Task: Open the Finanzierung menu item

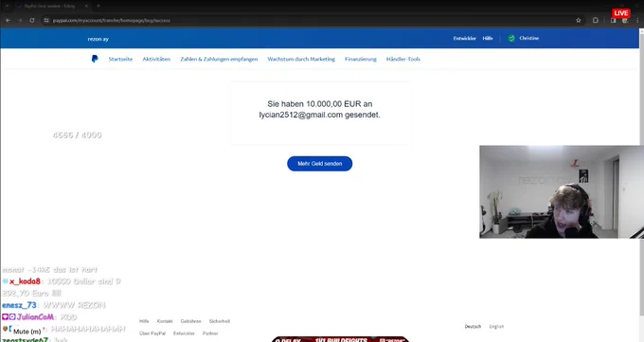Action: coord(361,59)
